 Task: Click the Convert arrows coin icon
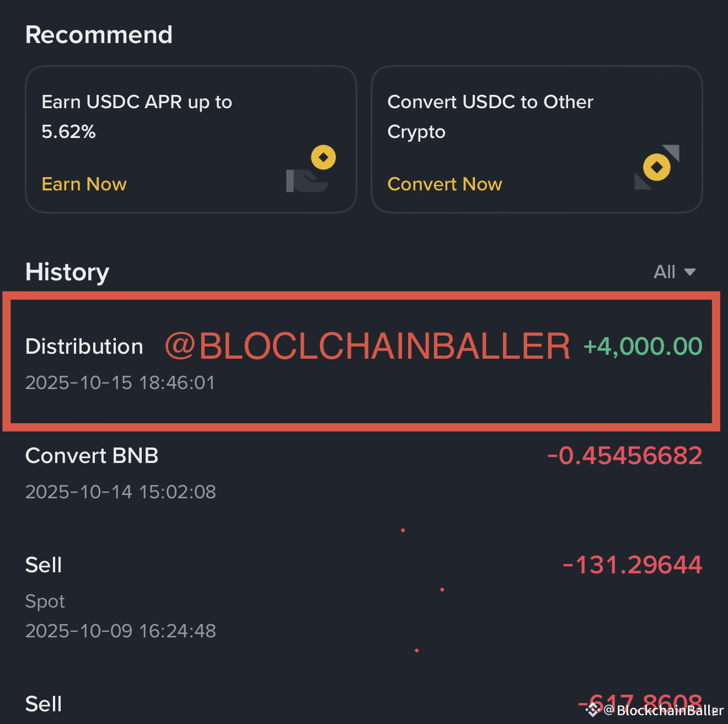tap(656, 167)
